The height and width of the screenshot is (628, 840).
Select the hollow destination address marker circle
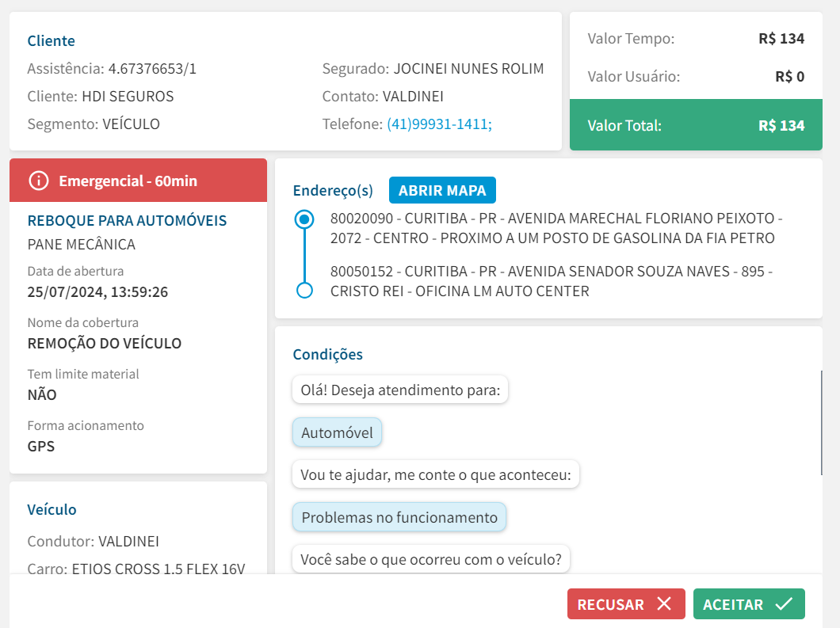pos(304,291)
